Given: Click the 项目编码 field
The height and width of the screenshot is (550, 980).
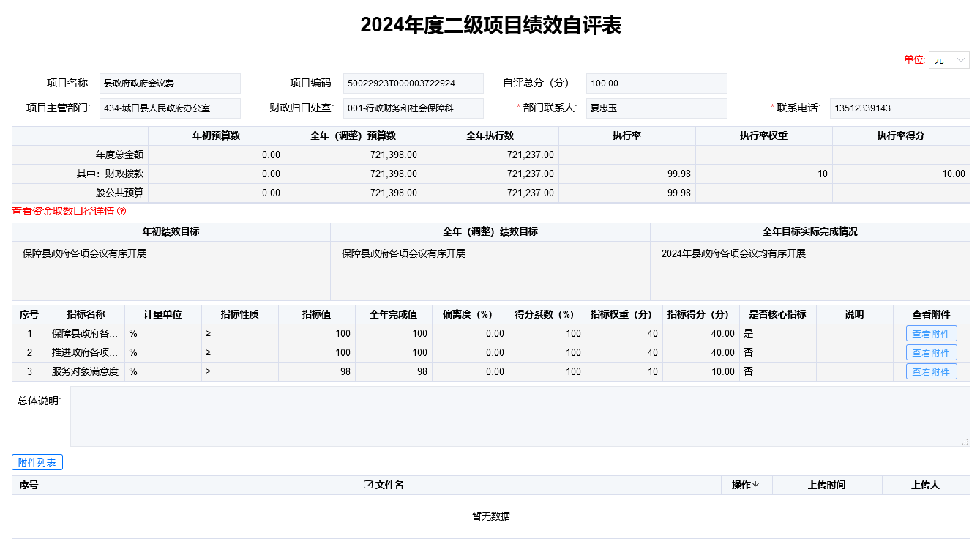Looking at the screenshot, I should (x=413, y=83).
